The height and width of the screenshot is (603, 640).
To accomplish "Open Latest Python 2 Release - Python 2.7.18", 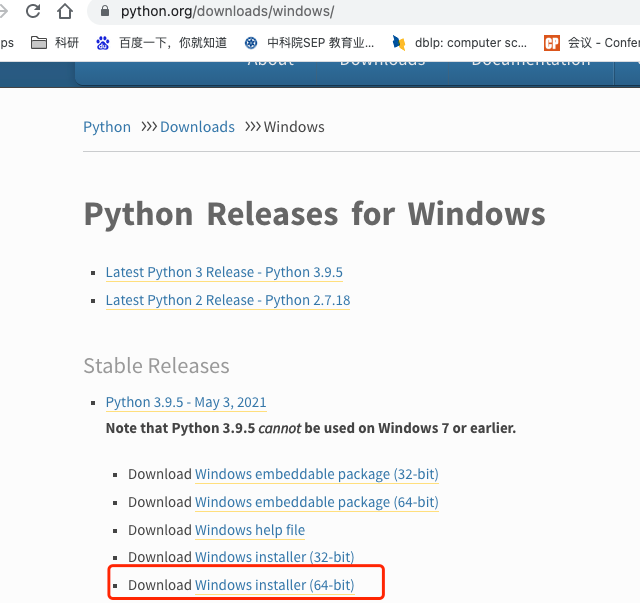I will click(228, 300).
